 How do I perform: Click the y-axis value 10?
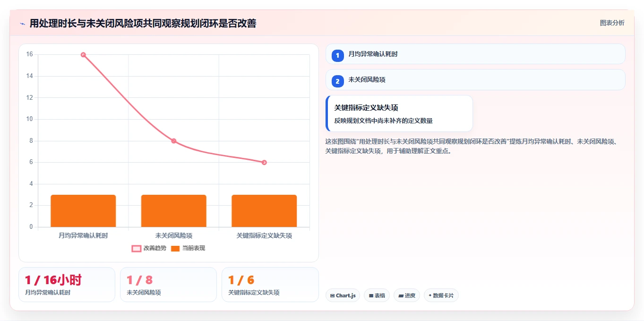[x=30, y=119]
